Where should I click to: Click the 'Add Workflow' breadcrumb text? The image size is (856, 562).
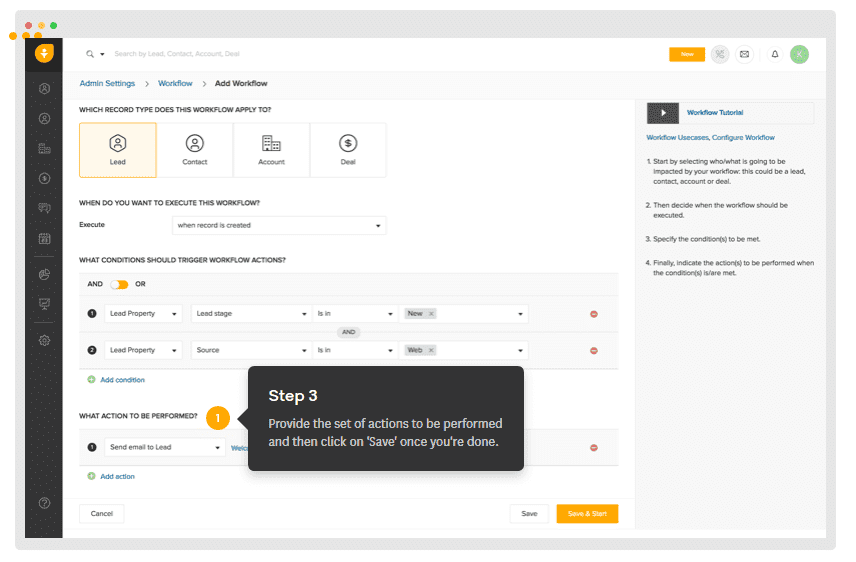[x=241, y=84]
